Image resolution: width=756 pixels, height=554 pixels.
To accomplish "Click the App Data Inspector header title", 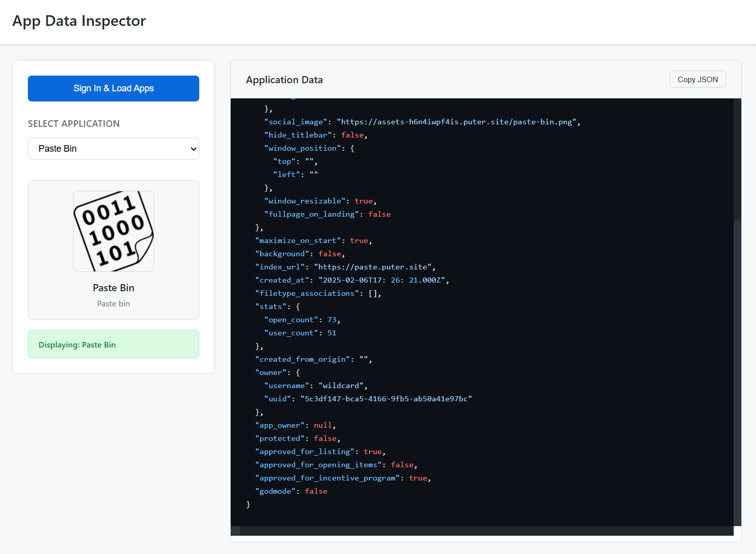I will pyautogui.click(x=79, y=21).
